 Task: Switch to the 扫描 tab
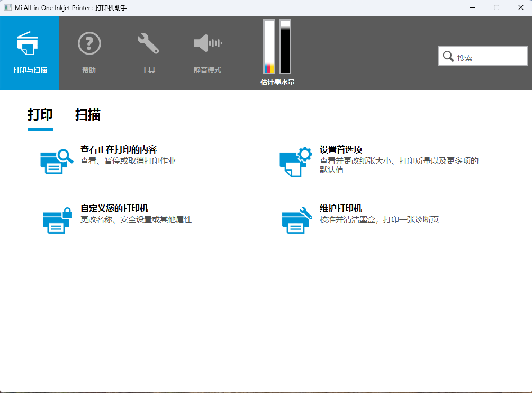tap(88, 114)
